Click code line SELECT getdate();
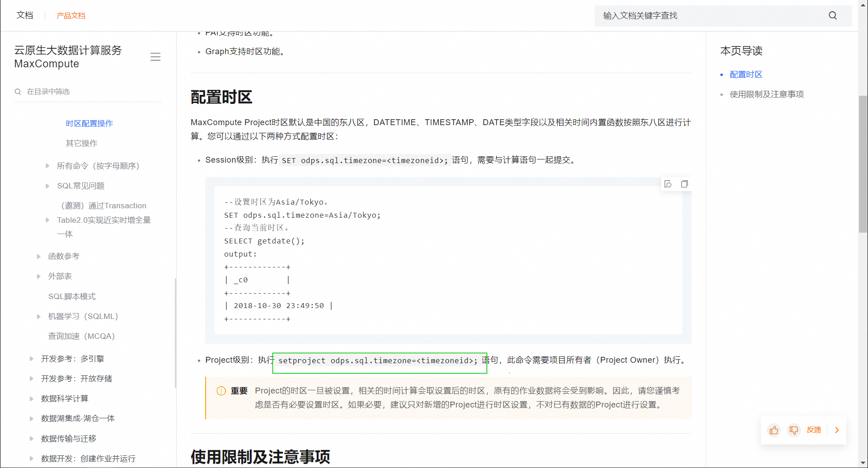The image size is (868, 468). click(x=264, y=241)
